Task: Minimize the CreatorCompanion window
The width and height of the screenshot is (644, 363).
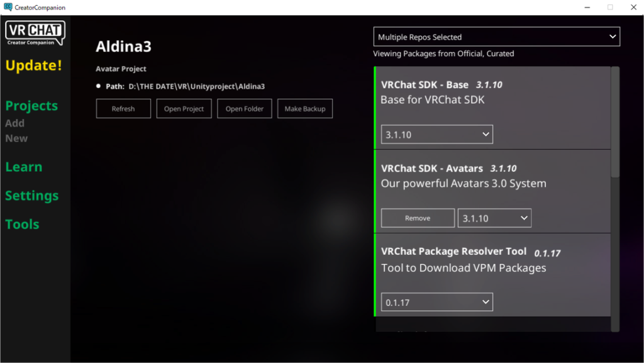Action: click(x=587, y=8)
